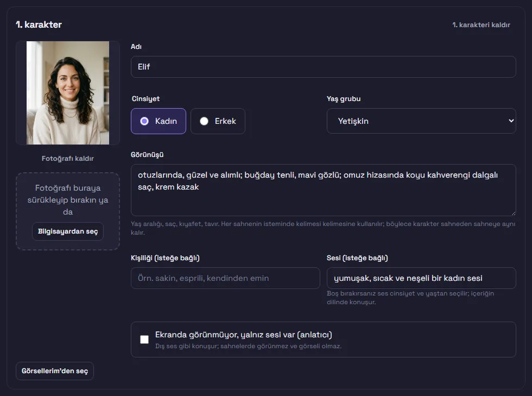
Task: Select the Erkek gender radio option
Action: [x=218, y=121]
